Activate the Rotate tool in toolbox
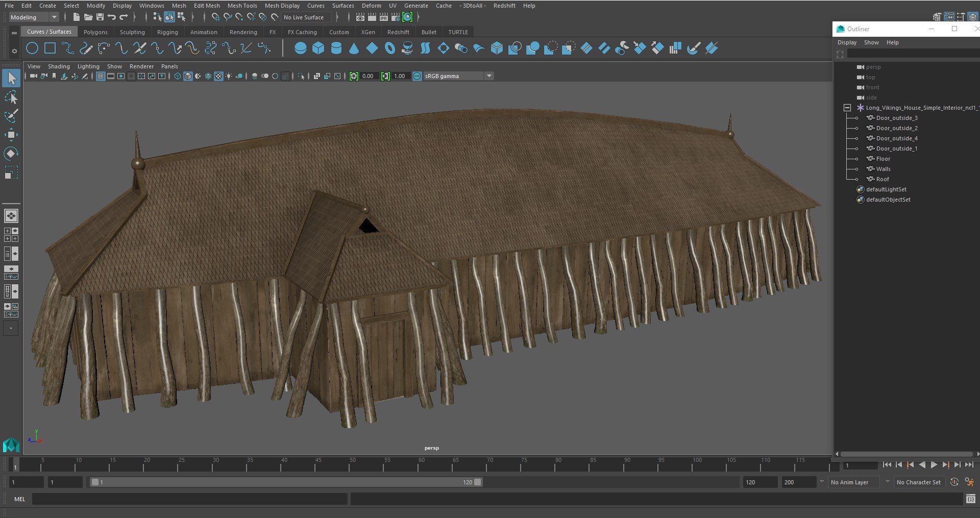Viewport: 980px width, 518px height. (11, 154)
